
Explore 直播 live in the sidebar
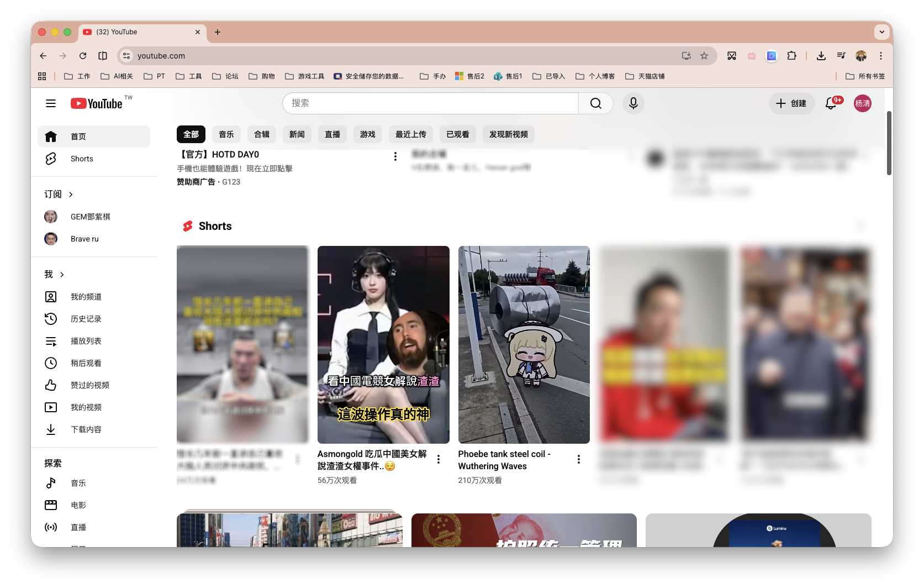pos(94,527)
